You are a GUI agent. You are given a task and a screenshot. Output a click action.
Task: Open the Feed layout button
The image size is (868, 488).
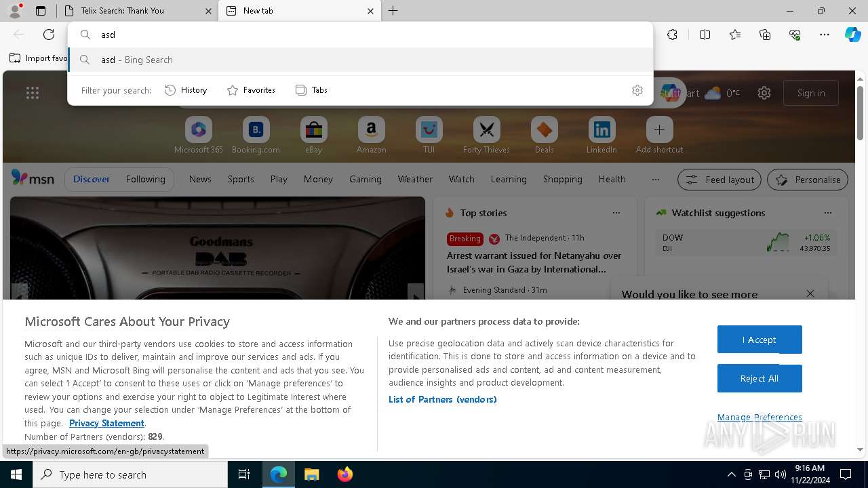719,180
